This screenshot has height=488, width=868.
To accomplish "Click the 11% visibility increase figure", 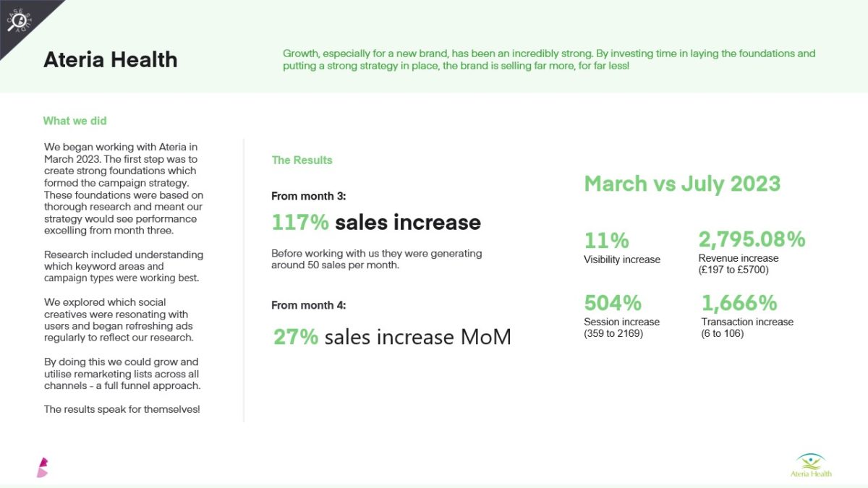I will pos(606,240).
